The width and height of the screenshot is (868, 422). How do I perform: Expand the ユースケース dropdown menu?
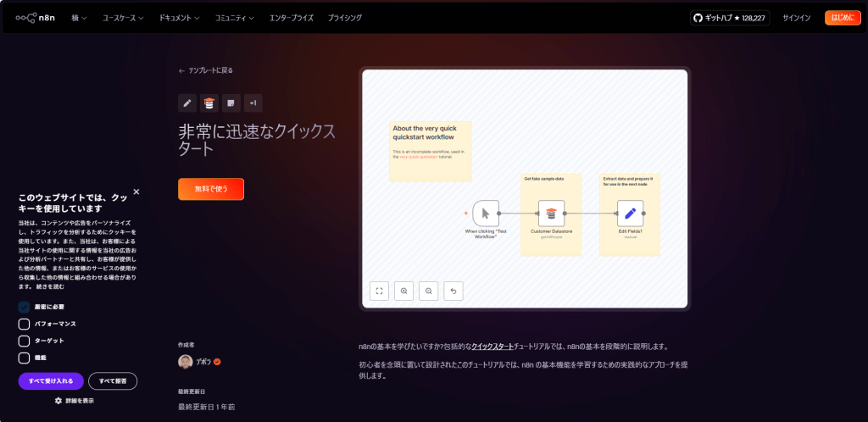[123, 18]
